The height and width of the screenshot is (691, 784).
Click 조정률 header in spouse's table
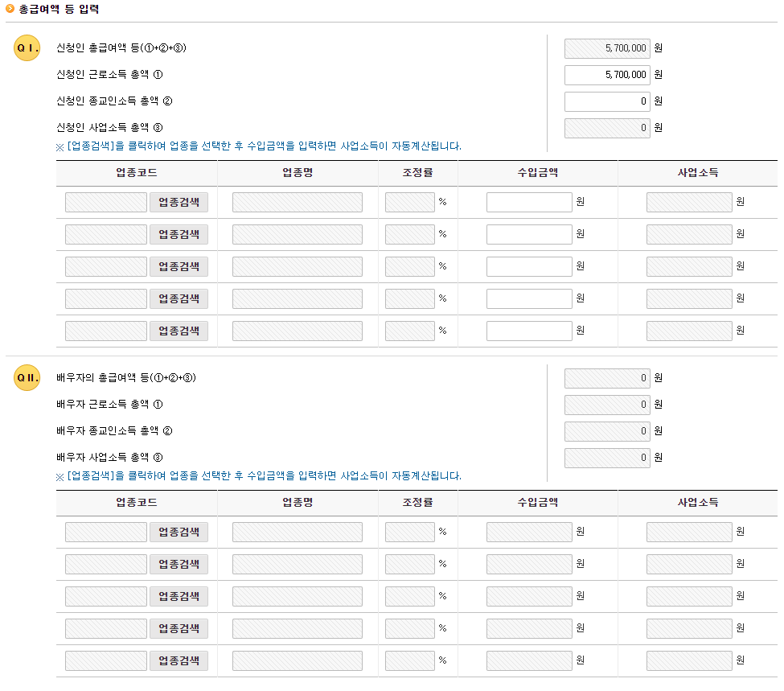[x=417, y=503]
